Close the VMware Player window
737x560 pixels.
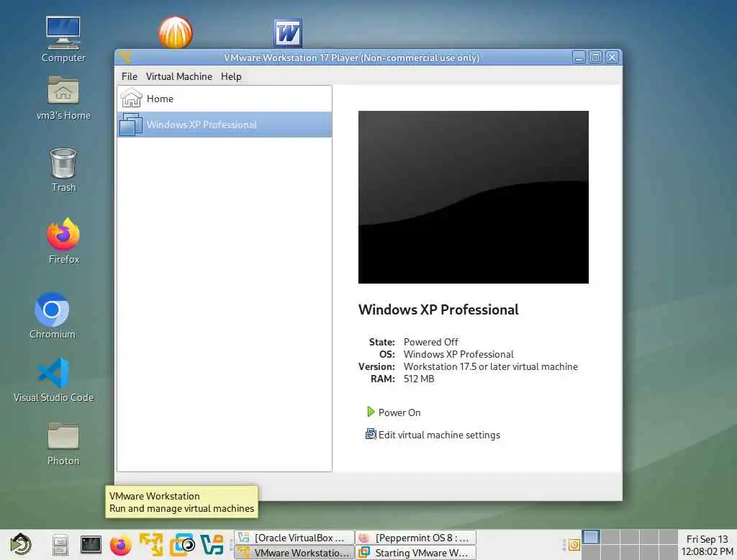point(612,58)
